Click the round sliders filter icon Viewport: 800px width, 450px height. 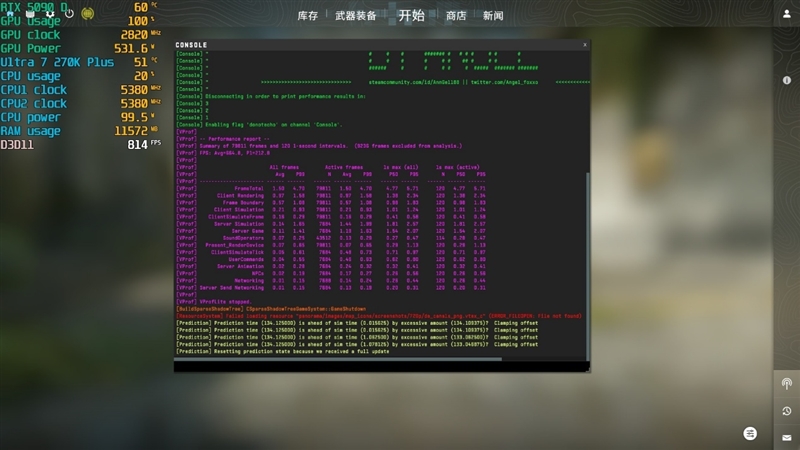click(x=750, y=434)
